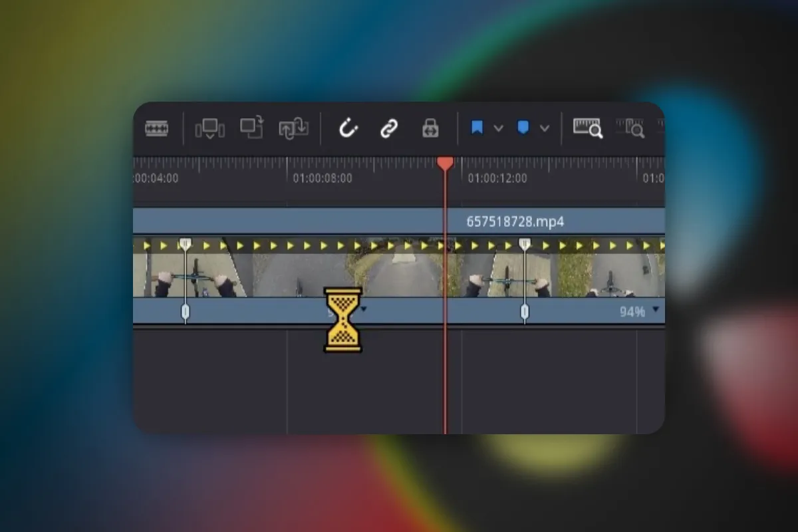Toggle Linked Selection chain icon
The width and height of the screenshot is (798, 532).
pos(388,128)
